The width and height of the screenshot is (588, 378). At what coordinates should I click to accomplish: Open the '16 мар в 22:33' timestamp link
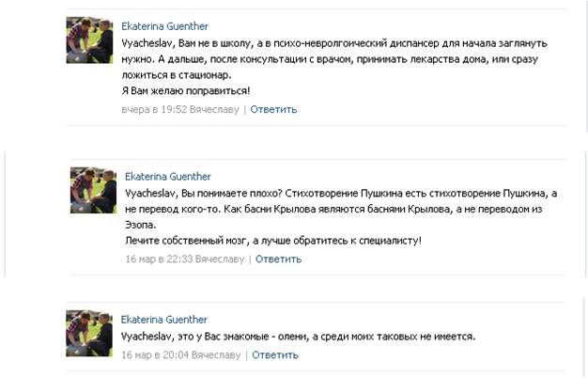(x=159, y=260)
